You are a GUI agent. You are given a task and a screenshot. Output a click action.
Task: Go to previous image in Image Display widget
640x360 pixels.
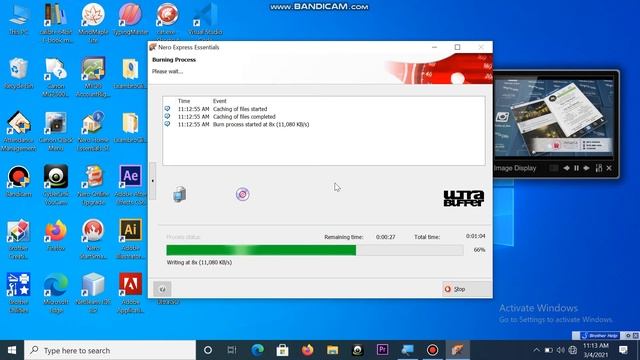pyautogui.click(x=566, y=168)
